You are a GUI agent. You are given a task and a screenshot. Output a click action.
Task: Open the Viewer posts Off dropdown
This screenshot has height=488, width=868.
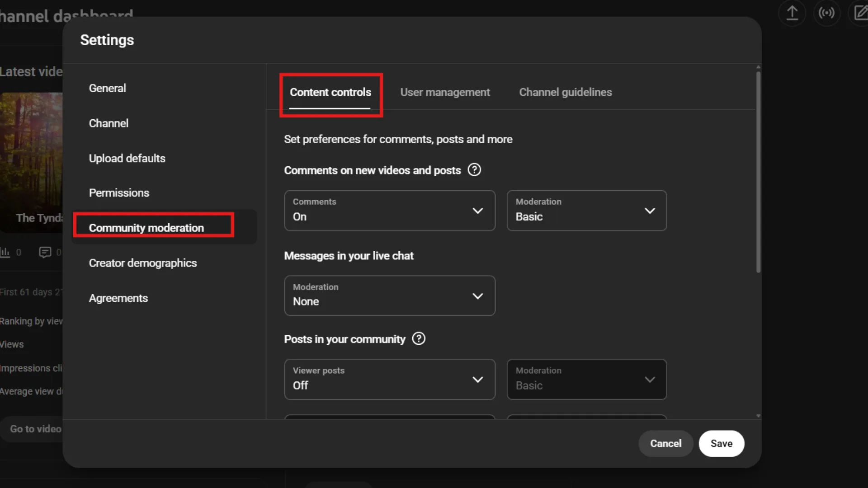tap(478, 380)
